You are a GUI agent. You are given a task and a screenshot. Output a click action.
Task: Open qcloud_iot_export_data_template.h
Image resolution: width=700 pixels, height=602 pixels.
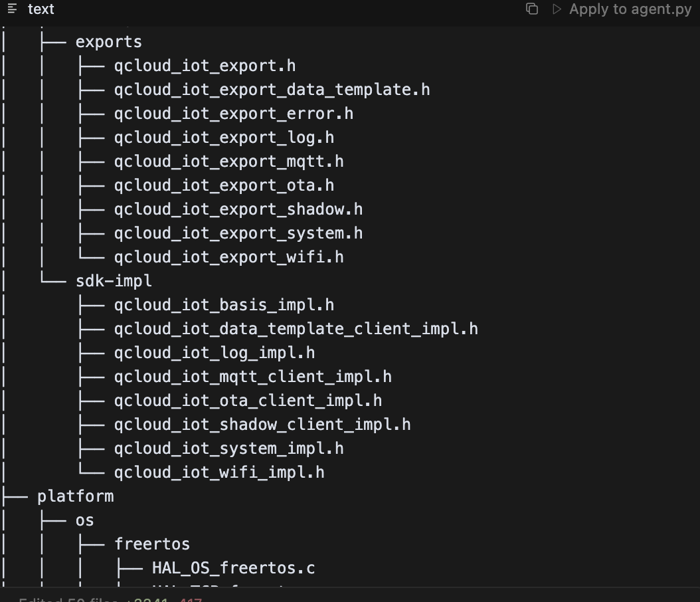point(272,89)
